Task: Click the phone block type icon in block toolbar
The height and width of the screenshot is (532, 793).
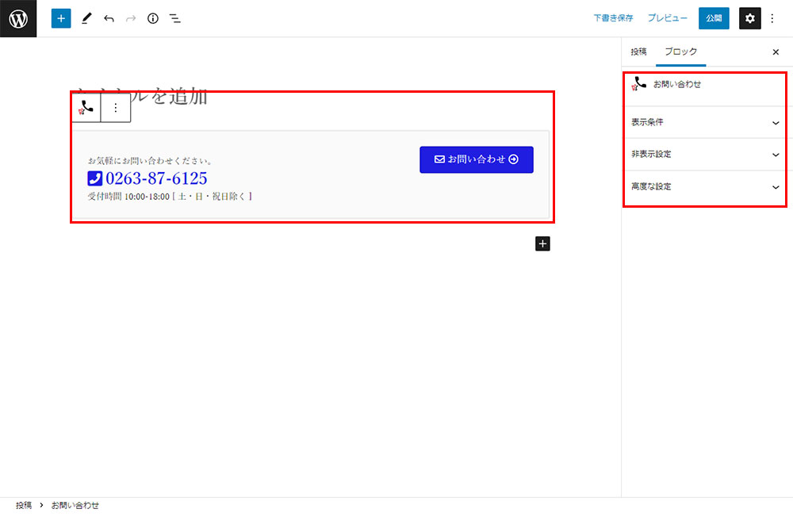Action: [86, 107]
